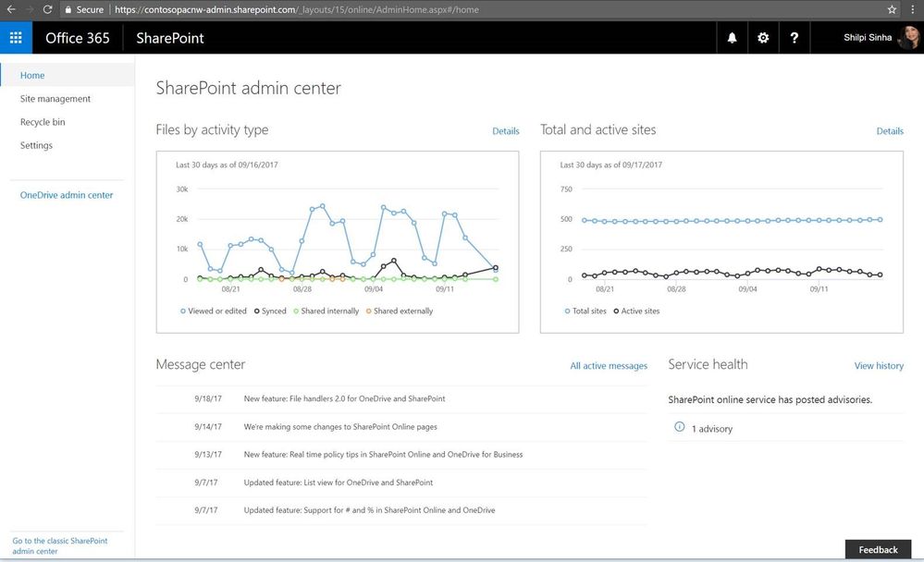Click the 9/13/17 message date
This screenshot has height=562, width=924.
[208, 454]
